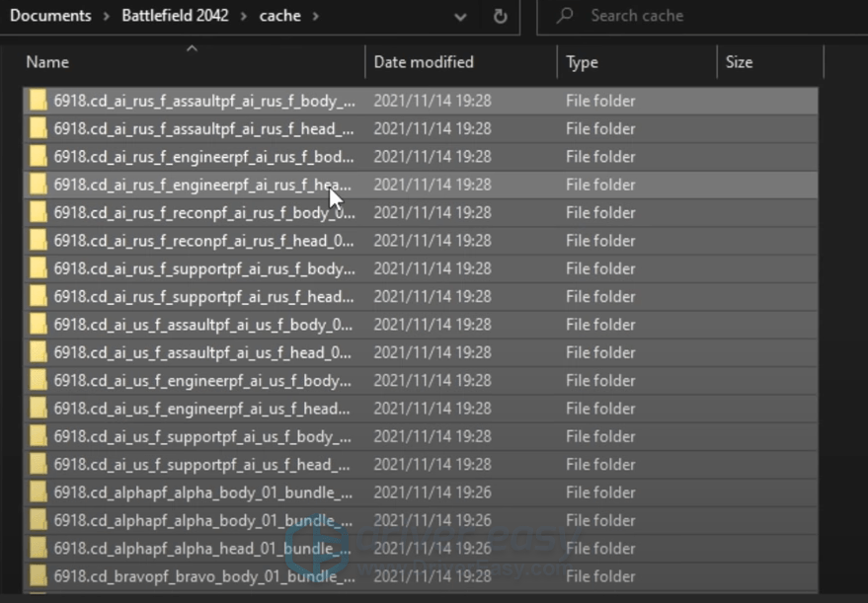
Task: Select 6918.cd_ai_rus_f_reconpf_ai_rus_f_head_0 folder name
Action: (204, 241)
